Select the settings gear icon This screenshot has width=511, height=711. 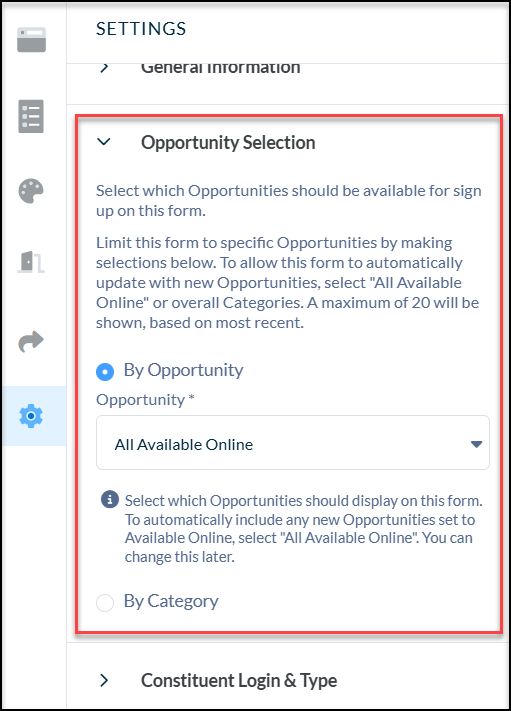31,415
